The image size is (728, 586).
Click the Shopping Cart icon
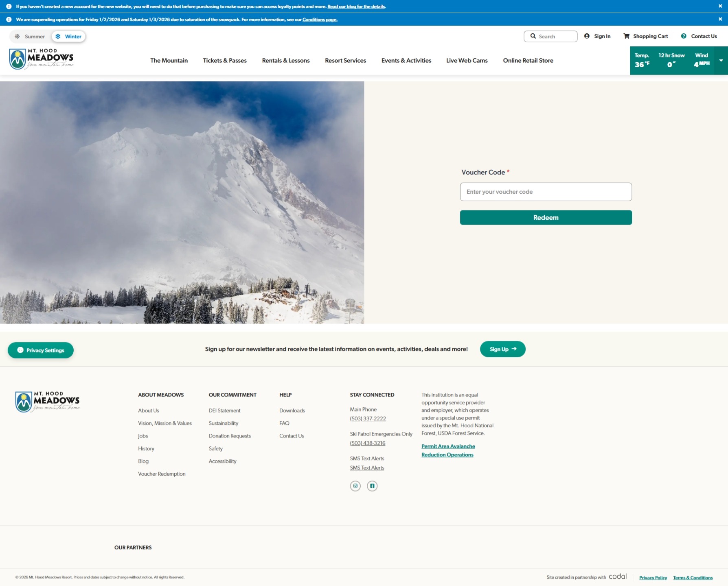click(x=626, y=36)
